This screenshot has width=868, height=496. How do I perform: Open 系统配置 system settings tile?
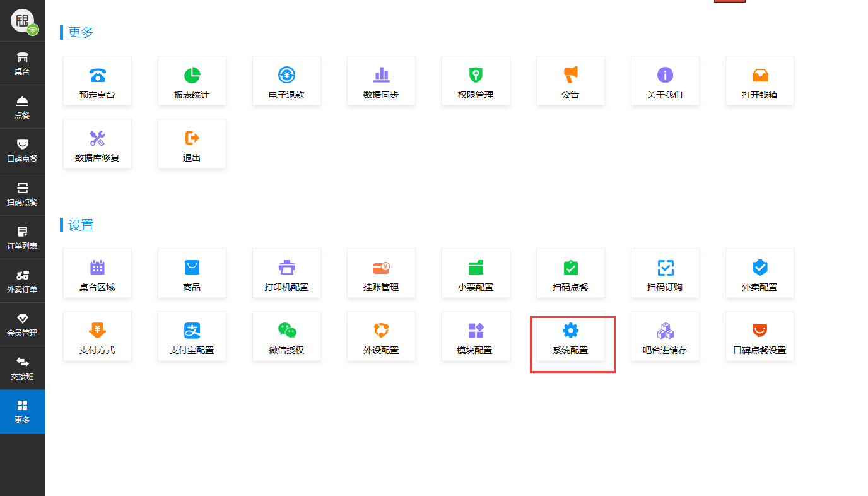571,336
